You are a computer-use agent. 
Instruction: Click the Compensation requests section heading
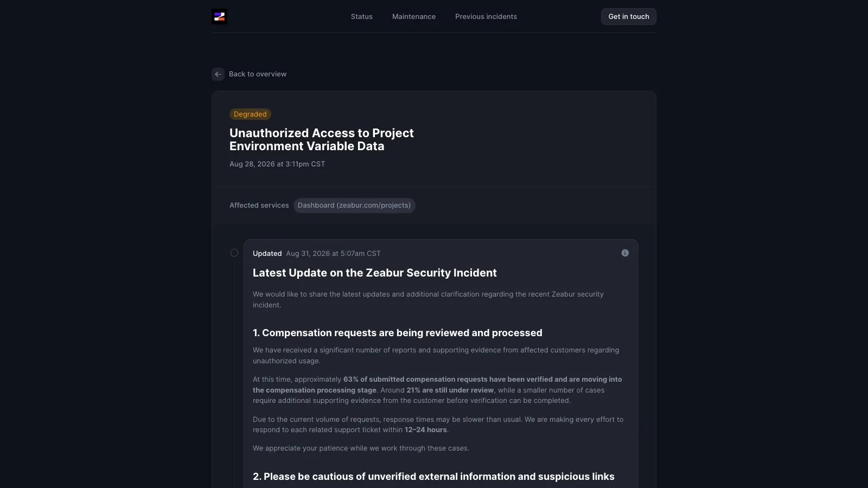click(398, 333)
